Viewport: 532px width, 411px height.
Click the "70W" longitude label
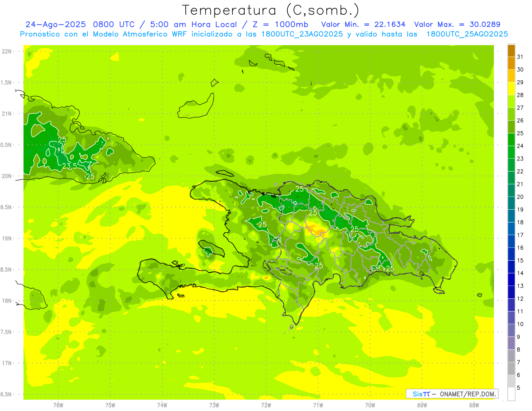(370, 405)
